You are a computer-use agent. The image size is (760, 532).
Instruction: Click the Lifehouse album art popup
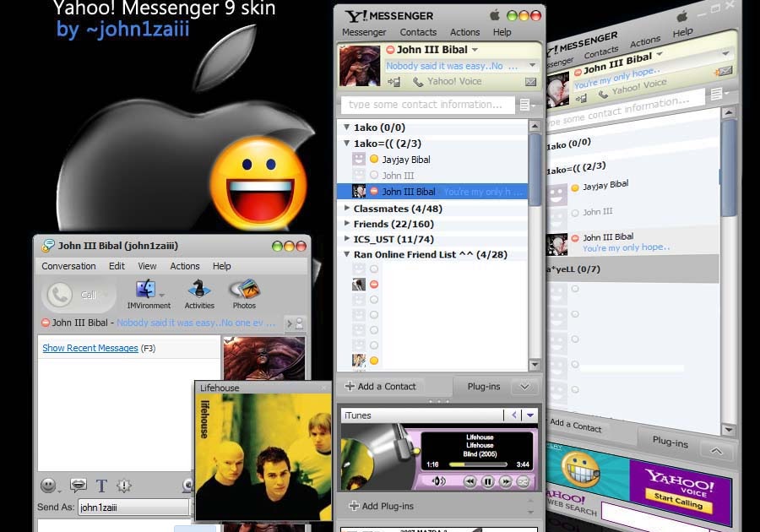263,456
